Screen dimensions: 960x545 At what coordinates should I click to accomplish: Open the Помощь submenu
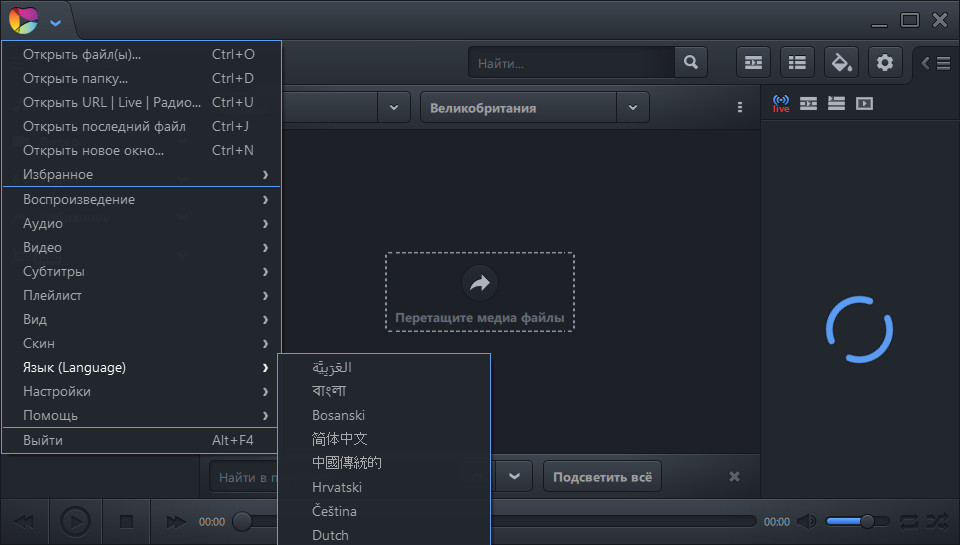pyautogui.click(x=141, y=415)
